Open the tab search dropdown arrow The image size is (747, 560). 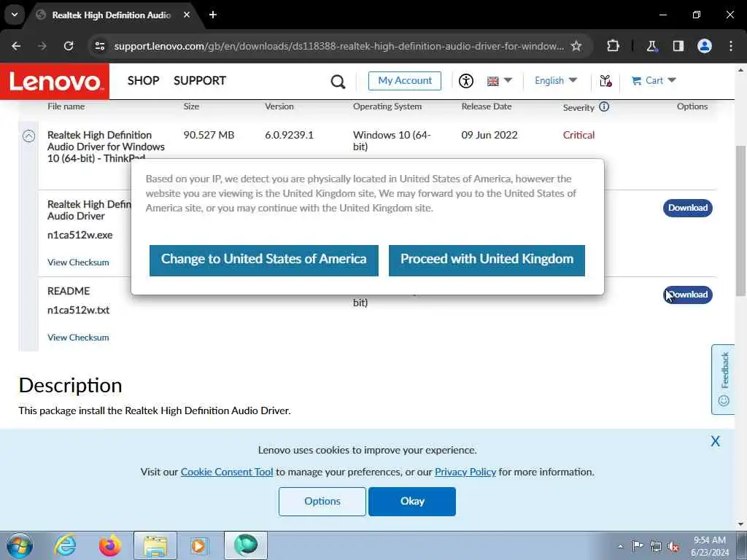click(15, 15)
